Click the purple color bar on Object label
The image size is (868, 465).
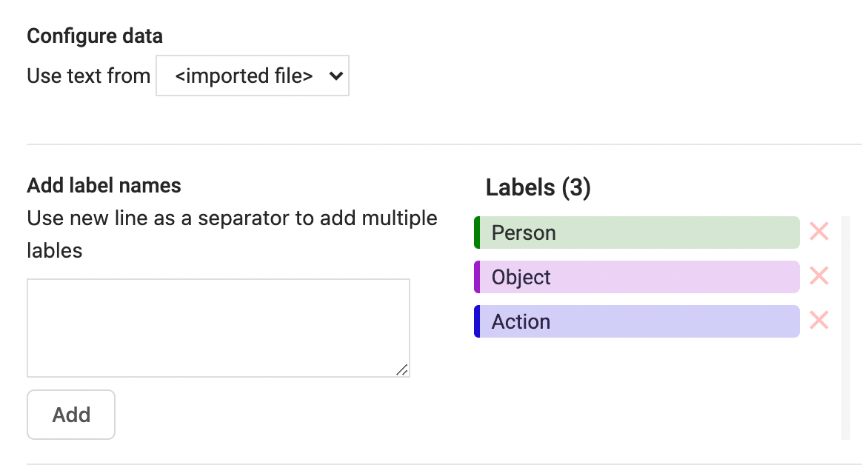476,276
